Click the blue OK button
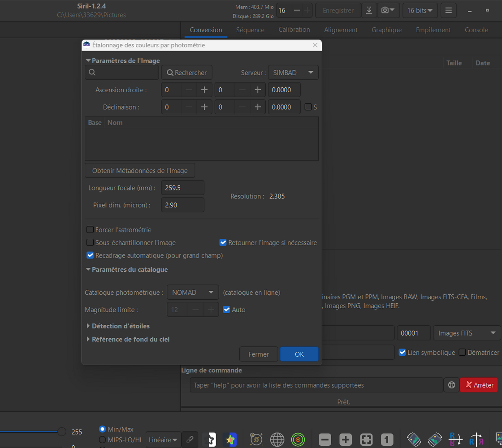502x448 pixels. click(x=299, y=354)
